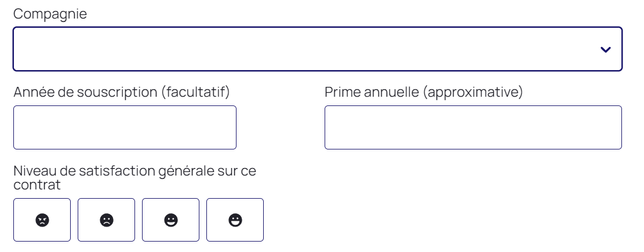Click the chevron arrow in Compagnie field

click(605, 50)
